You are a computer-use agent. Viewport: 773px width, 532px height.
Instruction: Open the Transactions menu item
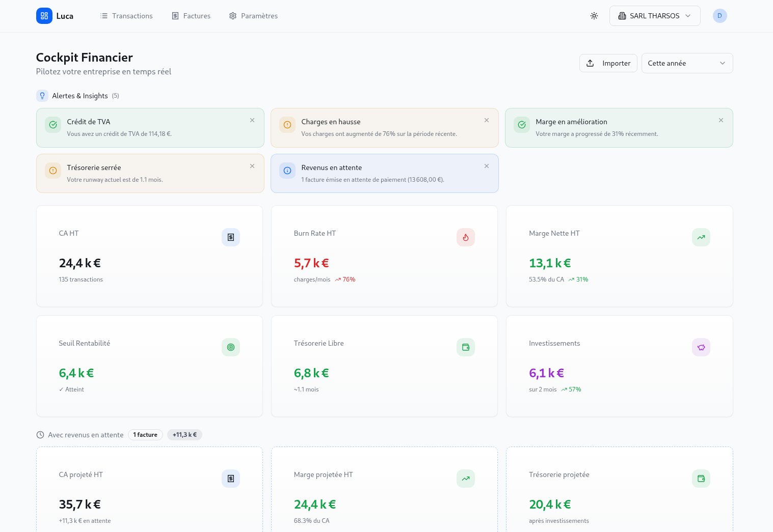(x=126, y=16)
